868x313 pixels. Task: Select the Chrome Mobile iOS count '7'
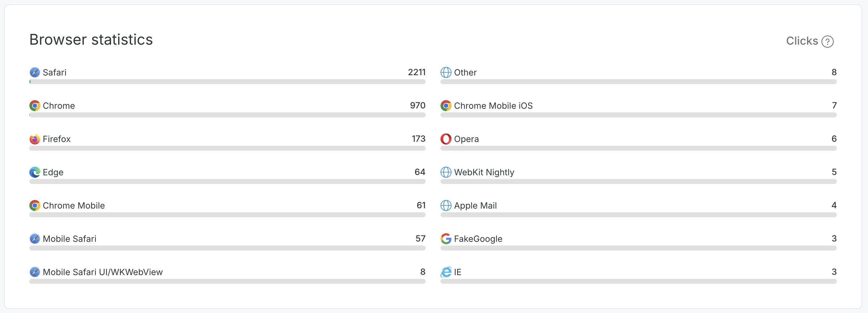pos(834,105)
